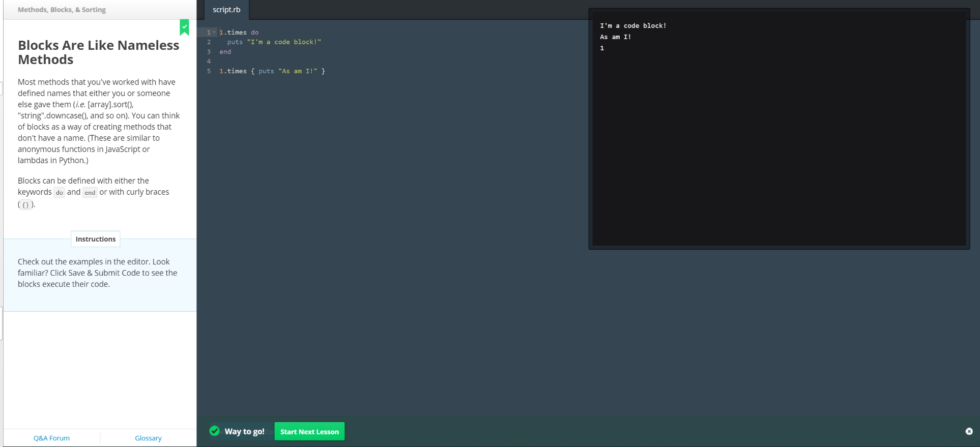Open the Instructions tab
The width and height of the screenshot is (980, 447).
(x=96, y=239)
